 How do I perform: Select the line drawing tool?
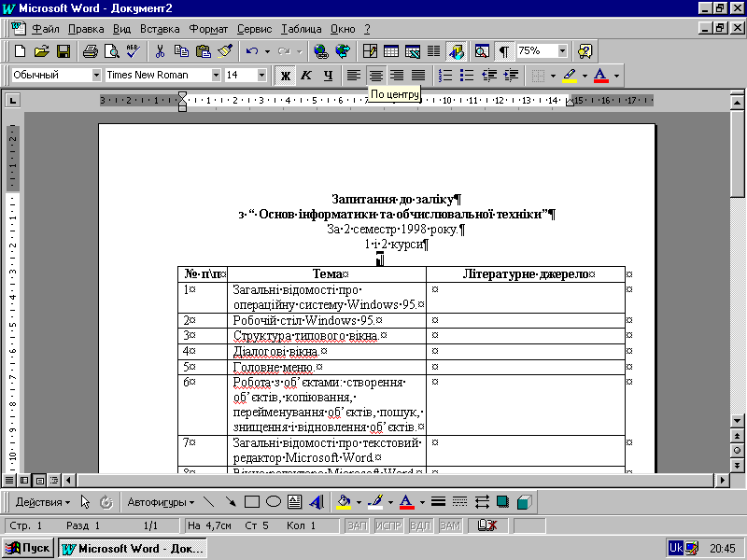click(208, 502)
